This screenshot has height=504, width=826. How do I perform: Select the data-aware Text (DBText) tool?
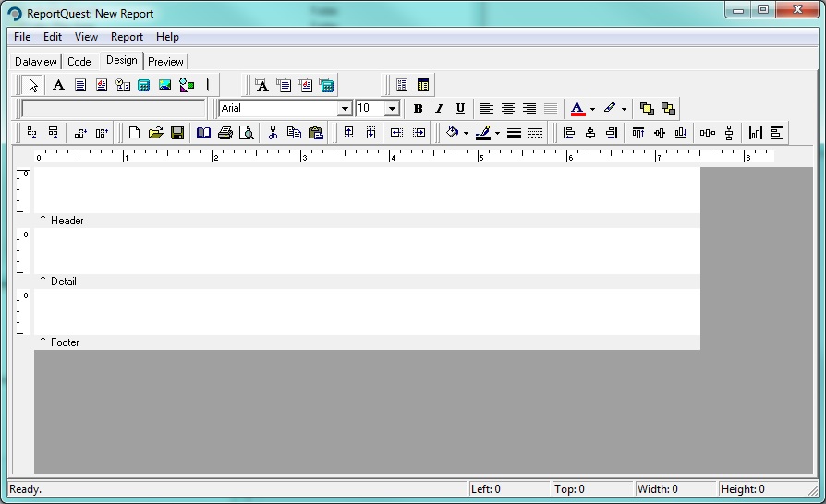click(x=261, y=85)
